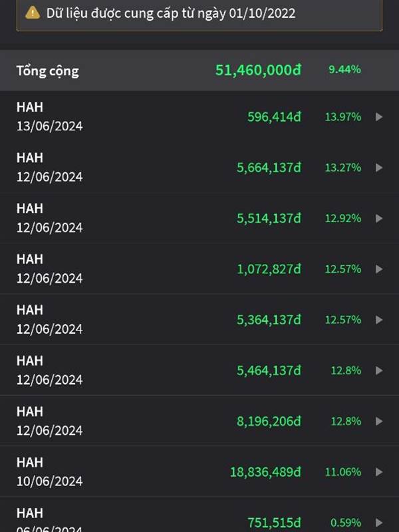Click the yellow warning triangle icon

click(x=33, y=13)
